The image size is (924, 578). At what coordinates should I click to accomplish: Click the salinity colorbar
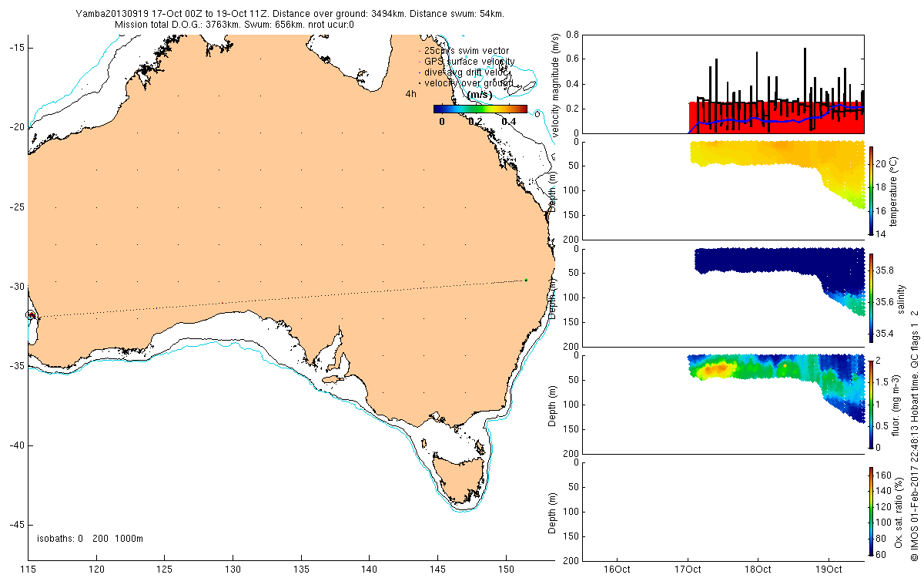coord(871,297)
